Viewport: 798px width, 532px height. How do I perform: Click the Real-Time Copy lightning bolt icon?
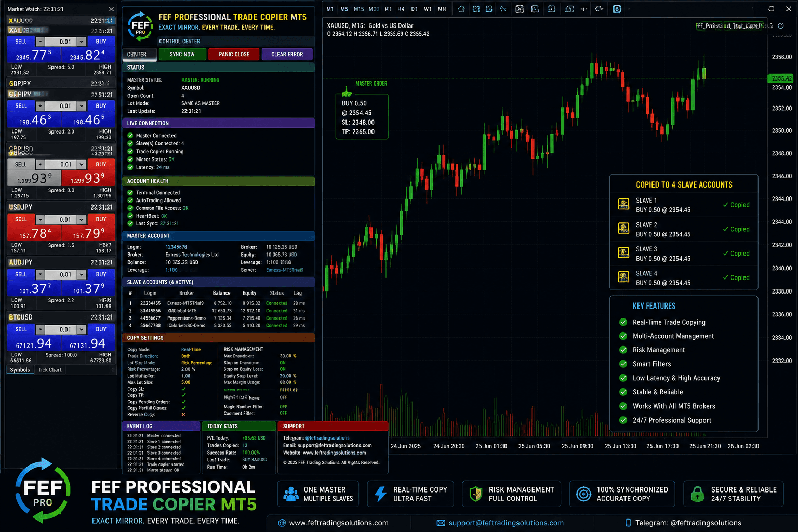pos(381,494)
